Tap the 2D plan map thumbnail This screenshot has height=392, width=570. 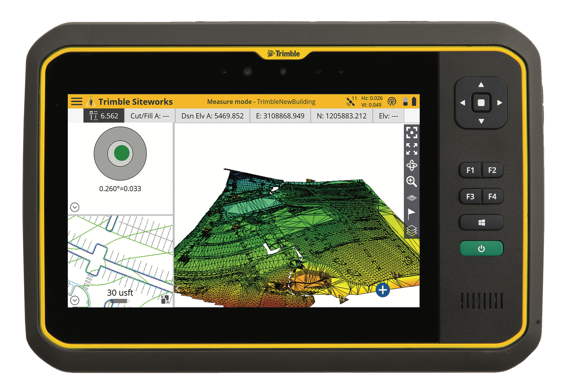[x=120, y=261]
